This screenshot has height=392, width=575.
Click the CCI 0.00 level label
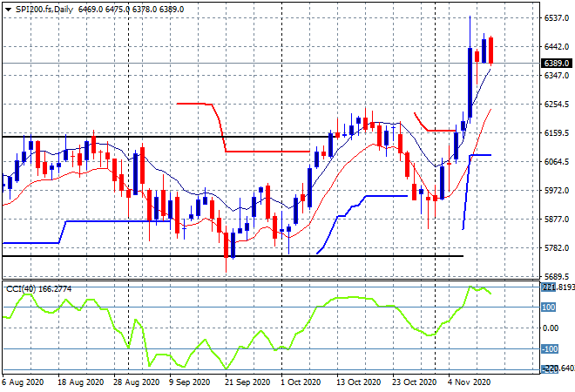(551, 328)
